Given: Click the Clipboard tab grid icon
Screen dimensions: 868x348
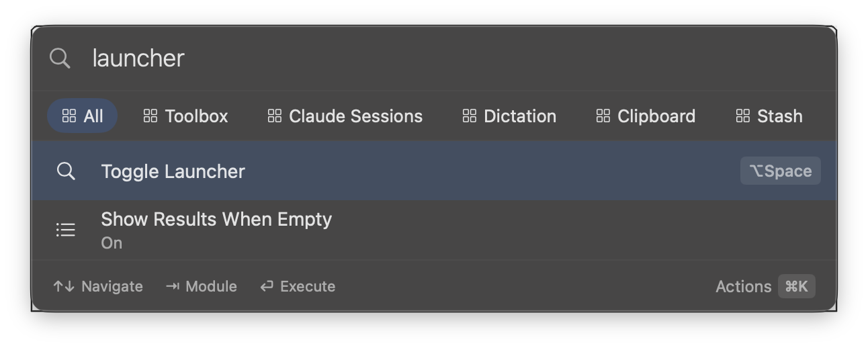Looking at the screenshot, I should 603,116.
